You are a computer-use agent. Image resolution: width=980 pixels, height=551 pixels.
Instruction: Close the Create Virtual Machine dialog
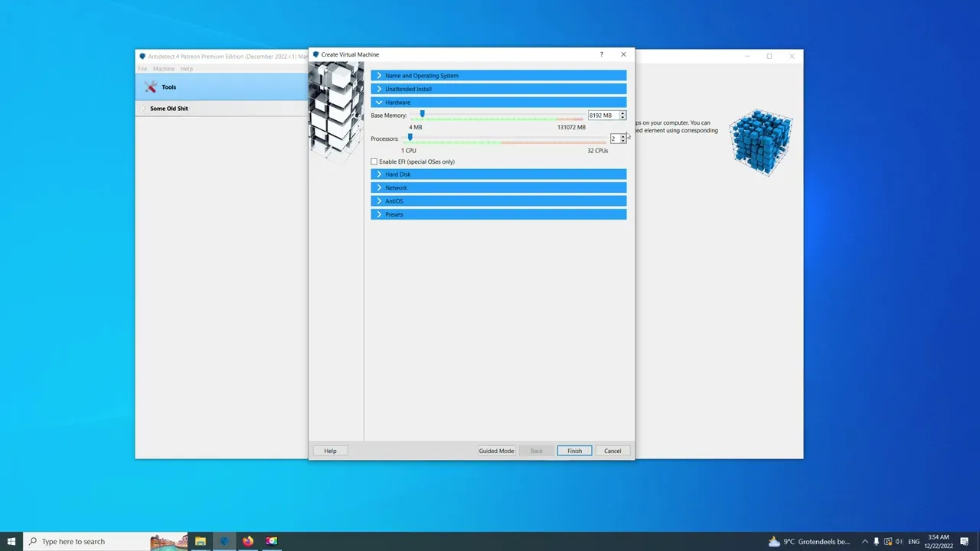tap(623, 54)
